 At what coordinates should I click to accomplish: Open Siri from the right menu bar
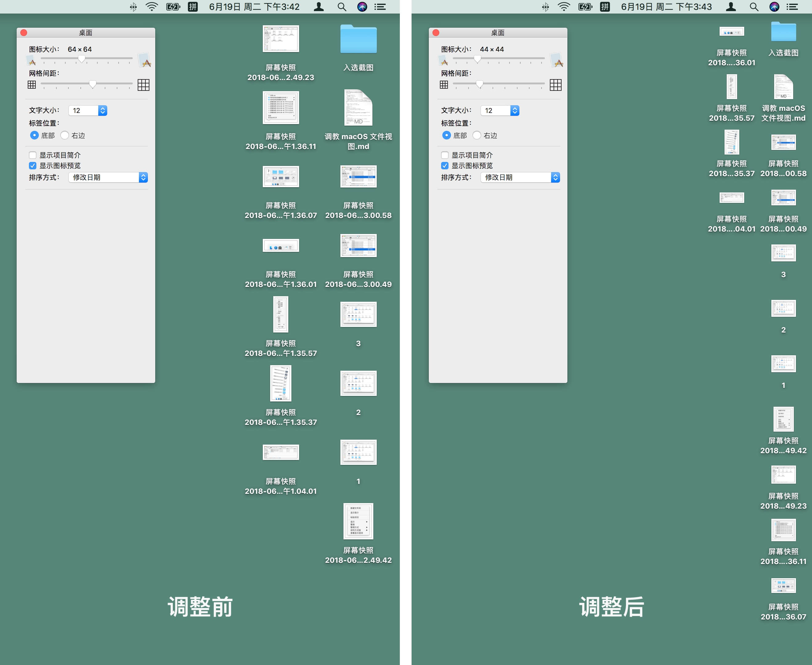coord(774,7)
